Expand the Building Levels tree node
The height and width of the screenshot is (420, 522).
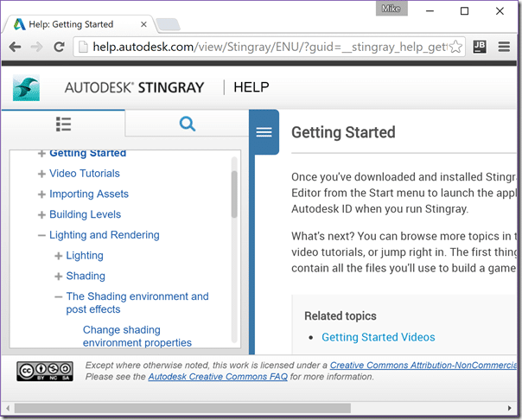41,214
